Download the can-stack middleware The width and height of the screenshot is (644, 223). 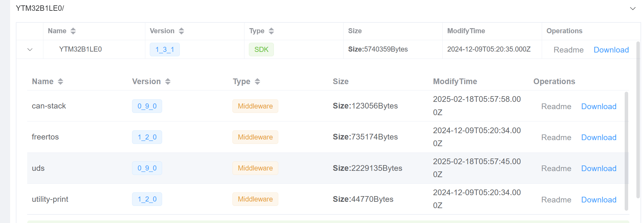click(599, 107)
